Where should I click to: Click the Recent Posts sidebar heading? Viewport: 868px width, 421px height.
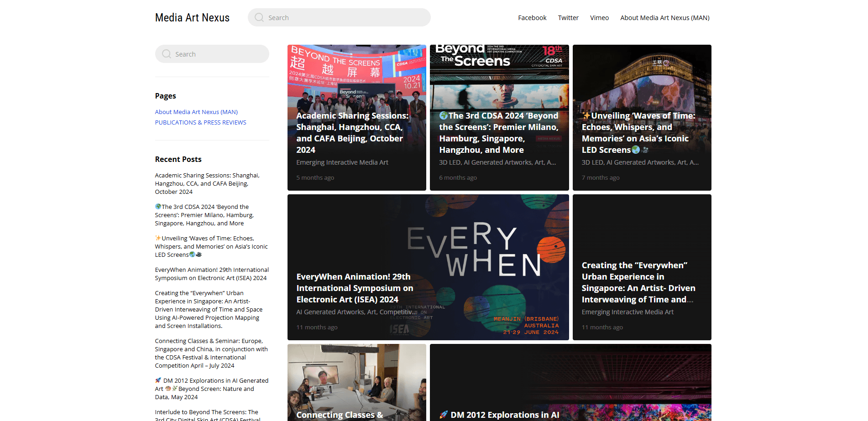click(x=178, y=159)
